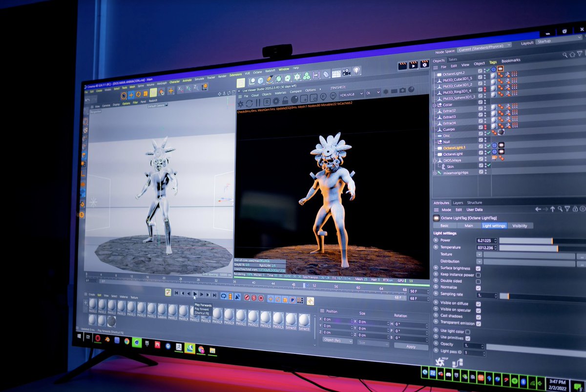
Task: Select the Scale tool icon
Action: tap(146, 93)
